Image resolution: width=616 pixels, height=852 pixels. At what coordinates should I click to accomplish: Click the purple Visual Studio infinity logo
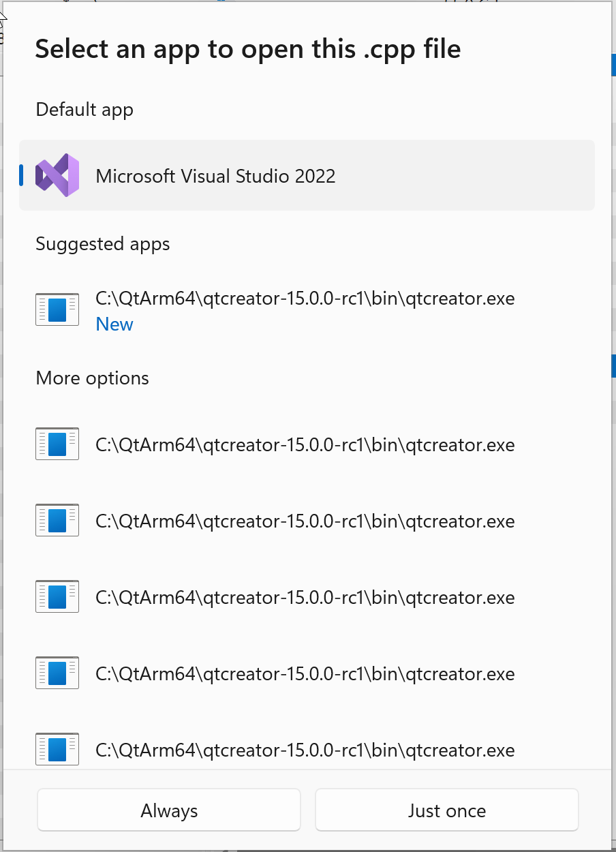57,175
